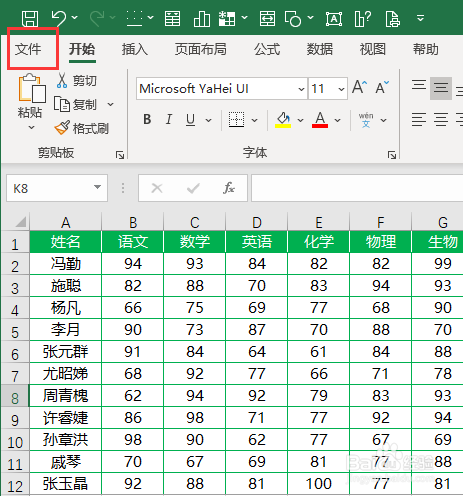Expand the 粘贴 options arrow

click(x=31, y=127)
